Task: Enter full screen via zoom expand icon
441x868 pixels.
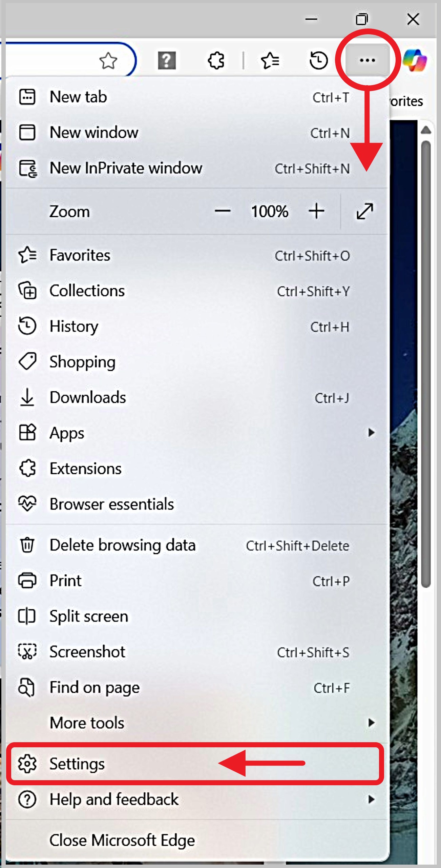Action: [365, 211]
